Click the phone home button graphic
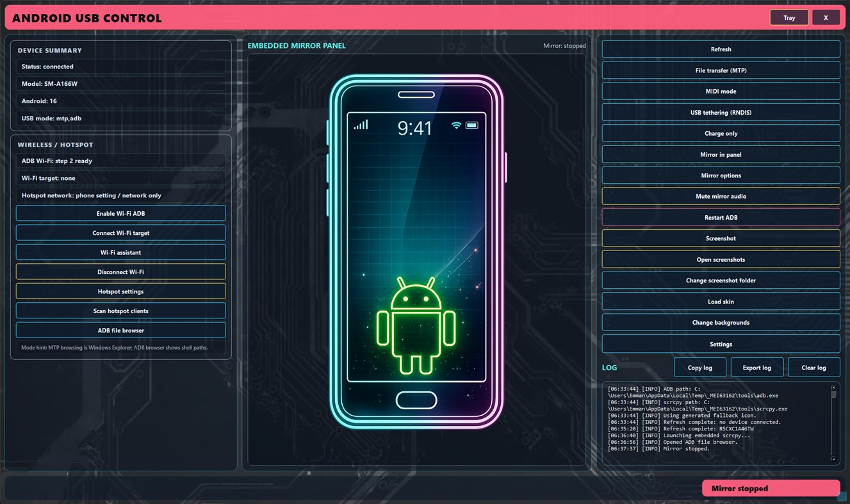Image resolution: width=850 pixels, height=504 pixels. [x=416, y=400]
